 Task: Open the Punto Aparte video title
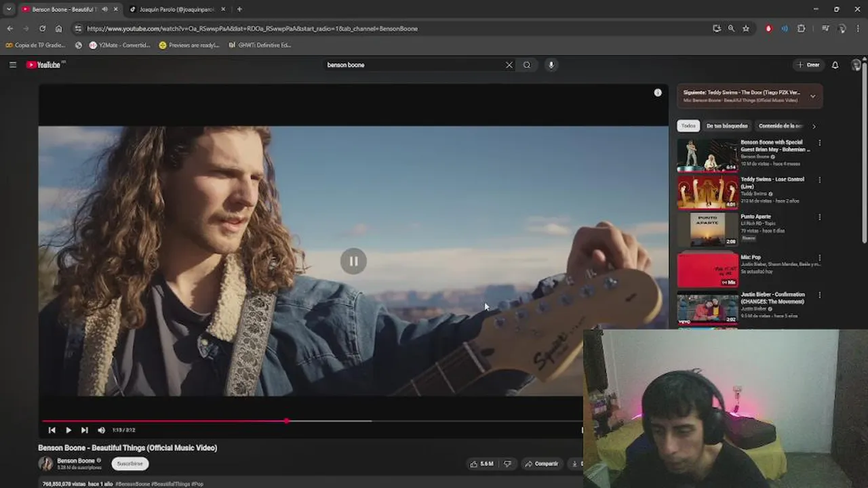[x=755, y=217]
